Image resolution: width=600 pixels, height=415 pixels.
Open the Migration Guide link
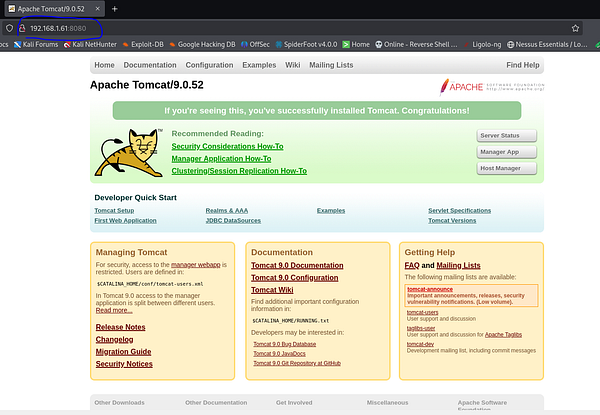pos(123,352)
